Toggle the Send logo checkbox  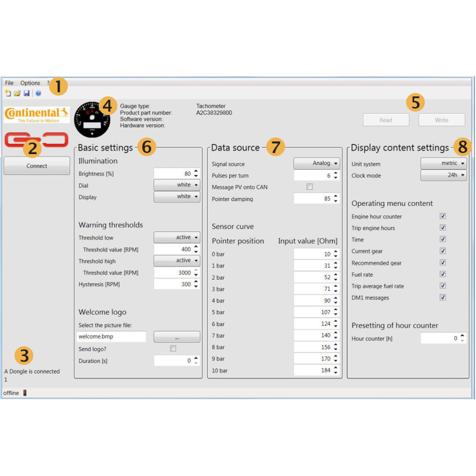click(x=173, y=349)
